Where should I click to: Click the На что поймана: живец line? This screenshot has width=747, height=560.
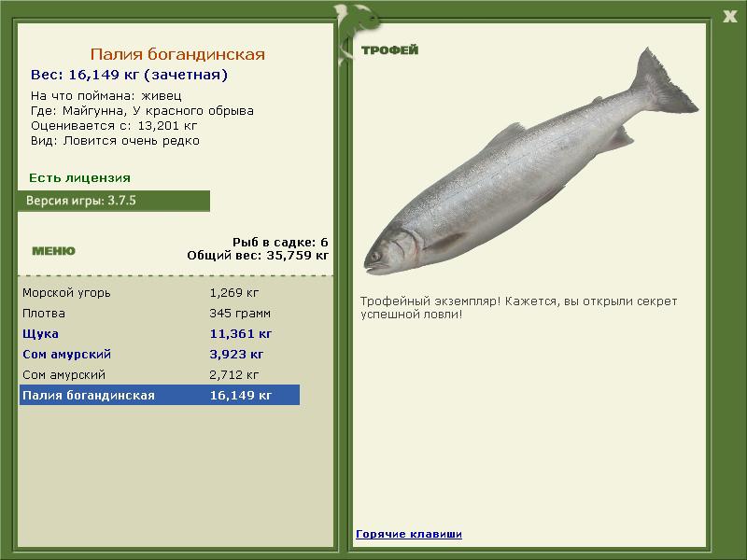pyautogui.click(x=106, y=96)
